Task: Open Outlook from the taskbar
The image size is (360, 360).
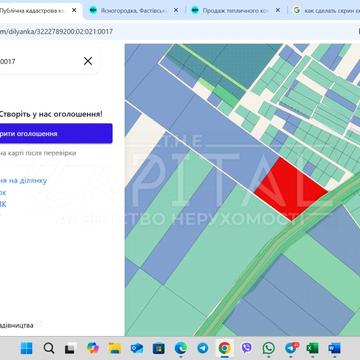Action: pyautogui.click(x=137, y=348)
